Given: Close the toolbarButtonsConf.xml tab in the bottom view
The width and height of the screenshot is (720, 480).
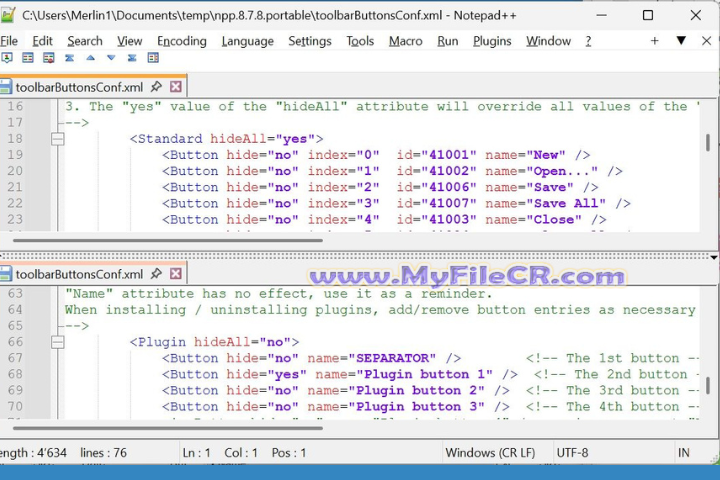Looking at the screenshot, I should pyautogui.click(x=175, y=274).
